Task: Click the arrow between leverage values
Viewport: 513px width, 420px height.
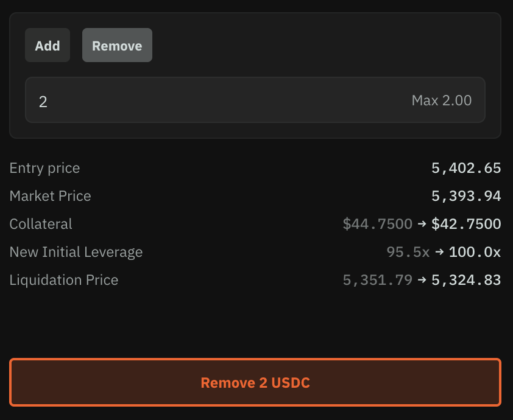Action: (x=439, y=253)
